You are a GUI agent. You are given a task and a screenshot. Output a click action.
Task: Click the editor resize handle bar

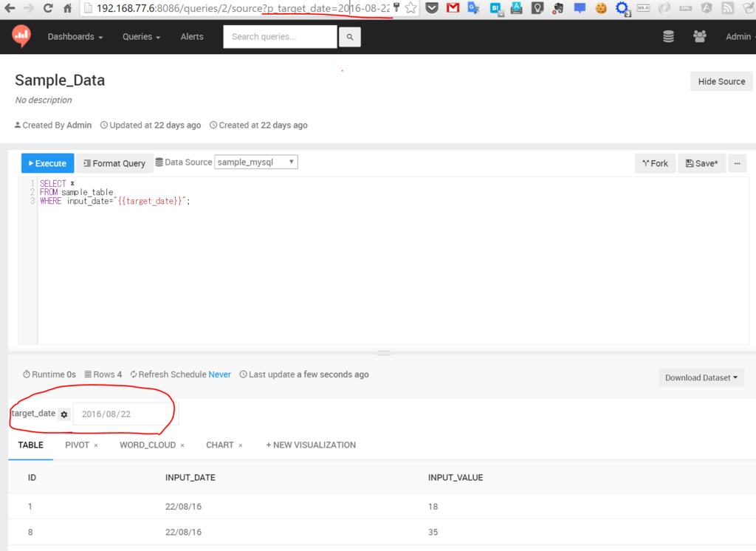tap(384, 353)
